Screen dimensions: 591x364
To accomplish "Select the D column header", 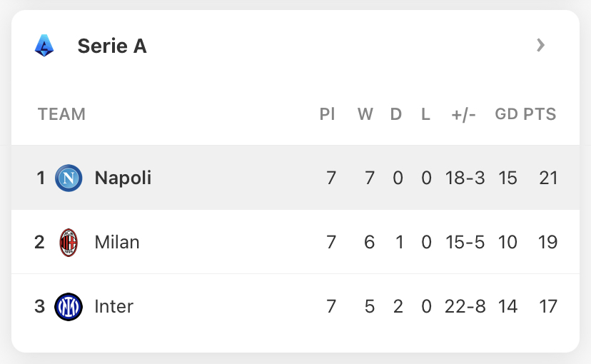I will click(395, 114).
